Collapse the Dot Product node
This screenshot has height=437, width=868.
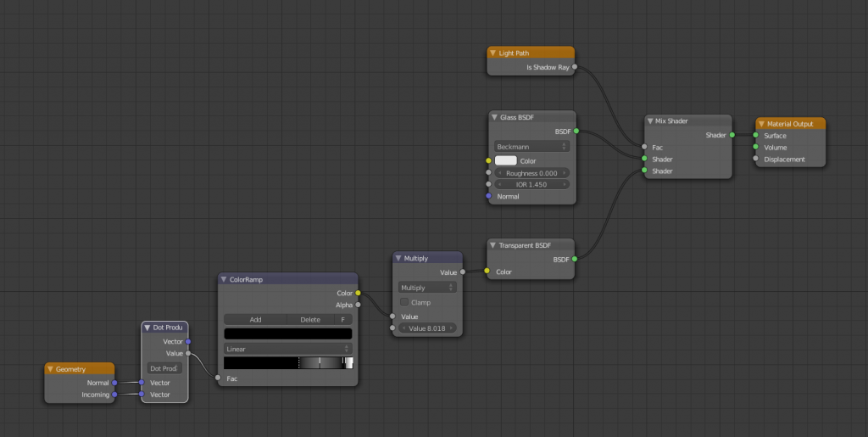[147, 328]
